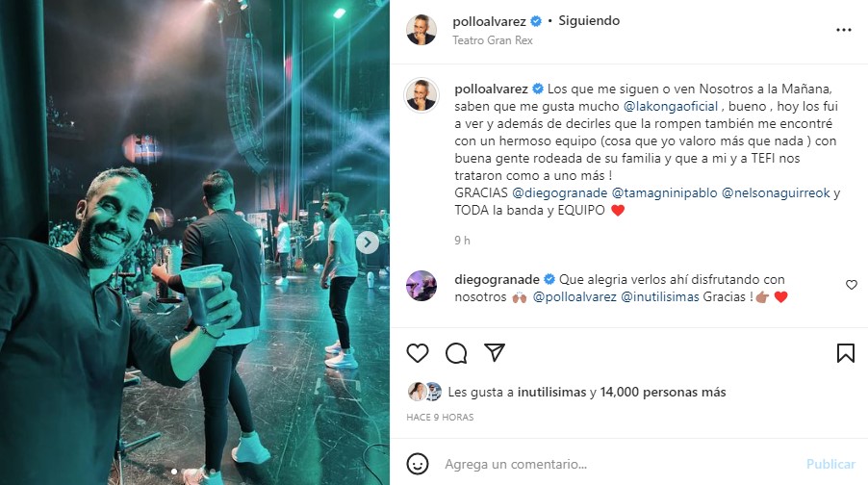Open the @lakongaoficial mention

click(x=671, y=106)
